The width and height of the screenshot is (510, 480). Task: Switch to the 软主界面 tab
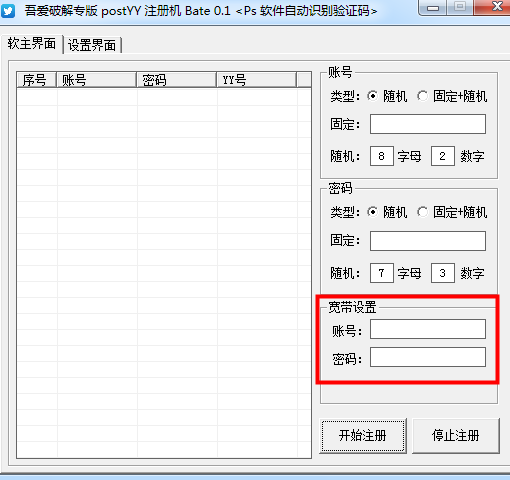tap(32, 44)
